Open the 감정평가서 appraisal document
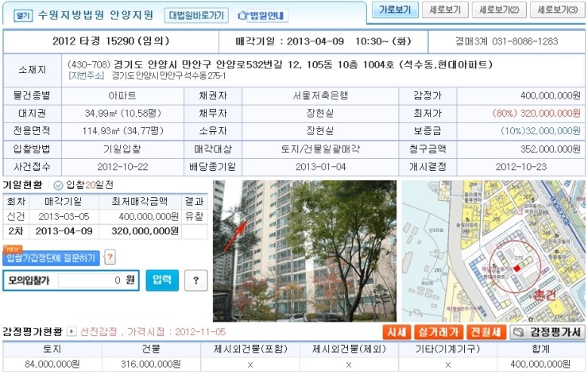The height and width of the screenshot is (375, 588). (x=547, y=332)
